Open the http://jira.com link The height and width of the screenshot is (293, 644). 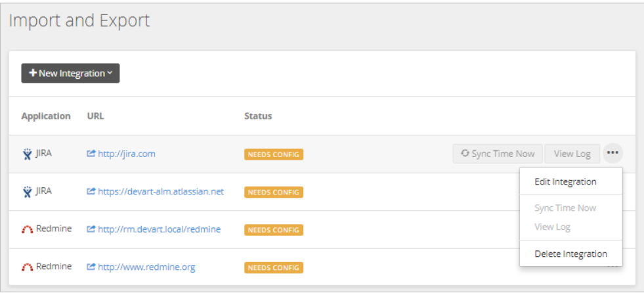point(127,154)
